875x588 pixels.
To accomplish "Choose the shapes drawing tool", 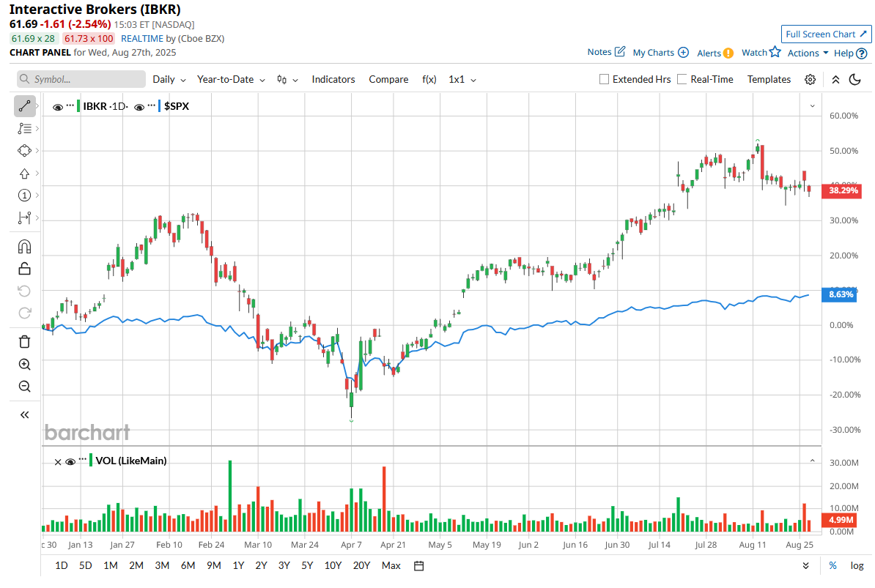I will [x=25, y=151].
